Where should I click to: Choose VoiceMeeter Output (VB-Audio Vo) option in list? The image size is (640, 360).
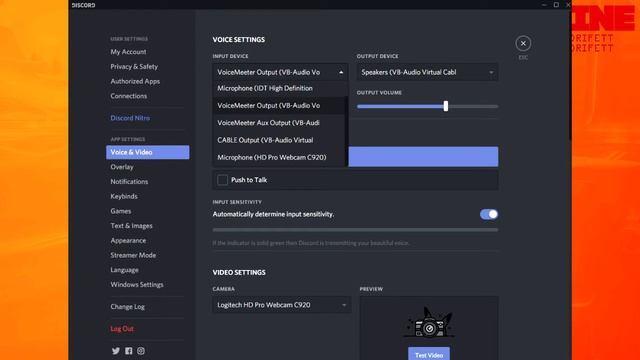(x=279, y=105)
